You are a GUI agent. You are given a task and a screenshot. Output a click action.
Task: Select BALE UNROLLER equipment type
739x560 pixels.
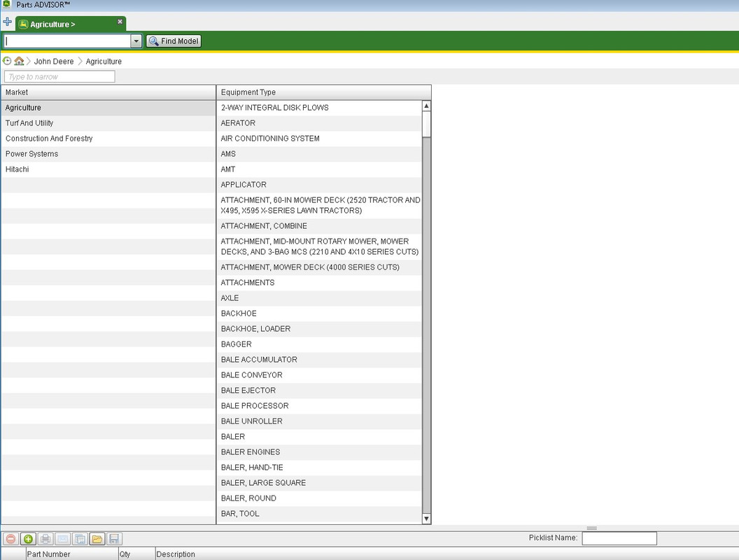point(319,421)
